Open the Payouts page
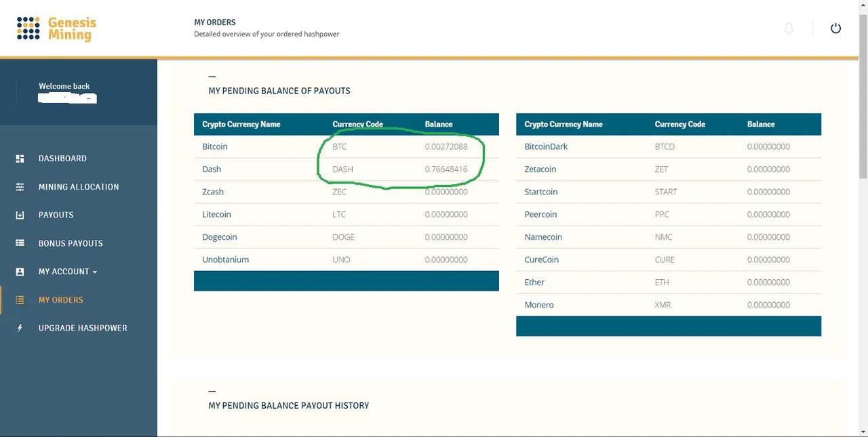The image size is (868, 437). [x=56, y=215]
